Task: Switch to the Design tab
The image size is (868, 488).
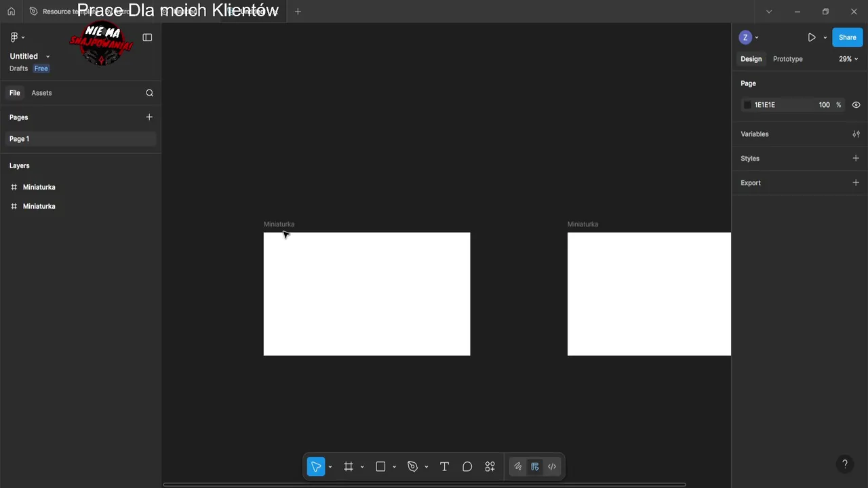Action: (751, 59)
